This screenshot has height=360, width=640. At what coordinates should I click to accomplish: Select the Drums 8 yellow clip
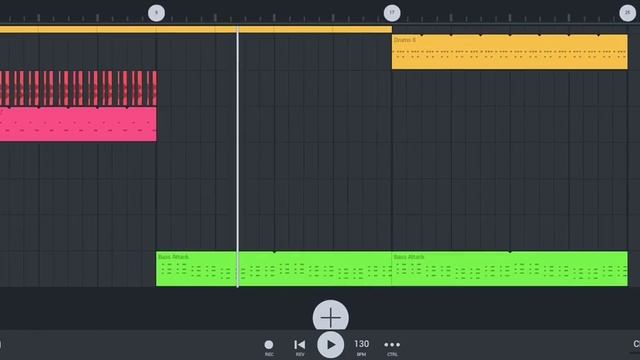coord(509,52)
